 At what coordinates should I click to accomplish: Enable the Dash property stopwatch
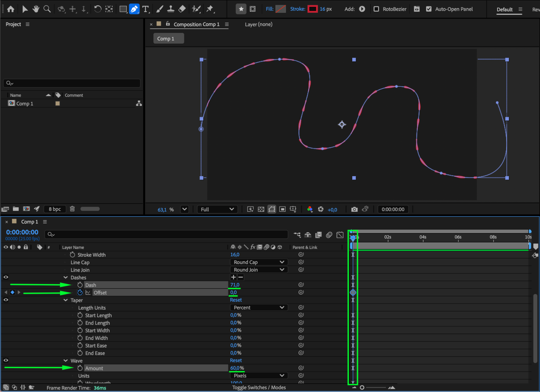point(80,285)
